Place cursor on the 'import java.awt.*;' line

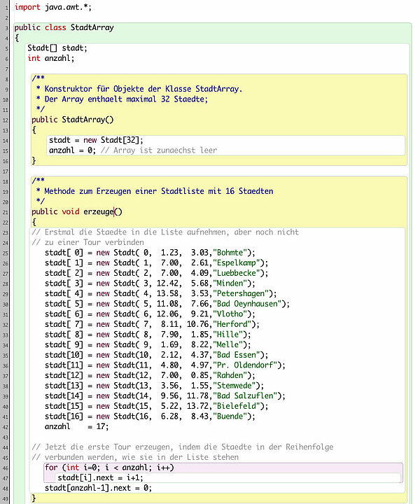[x=52, y=7]
